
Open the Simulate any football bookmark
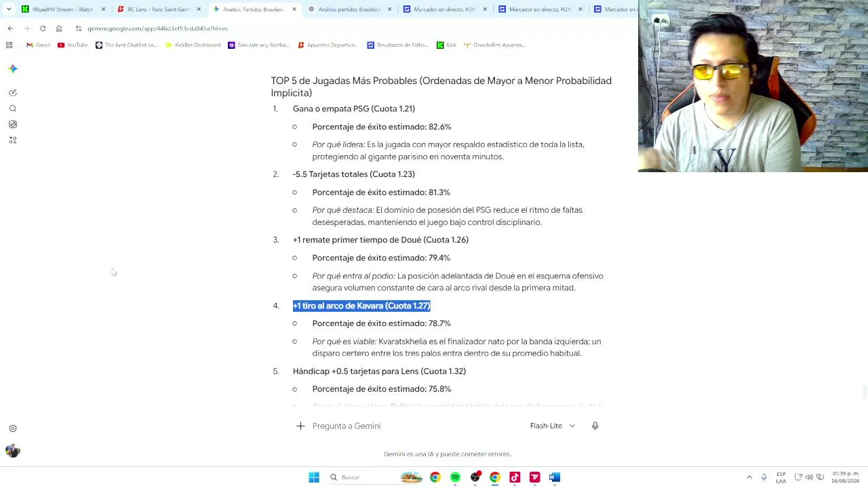(x=259, y=45)
